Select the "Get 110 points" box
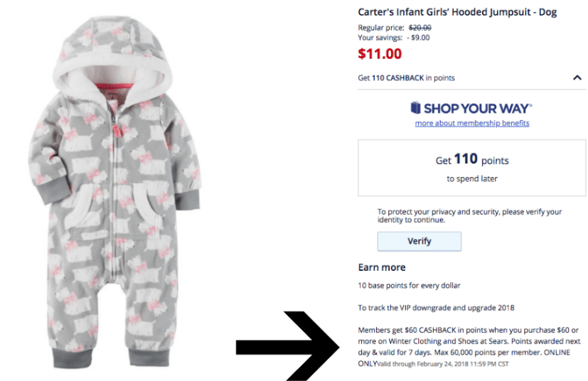The height and width of the screenshot is (381, 588). (x=472, y=168)
